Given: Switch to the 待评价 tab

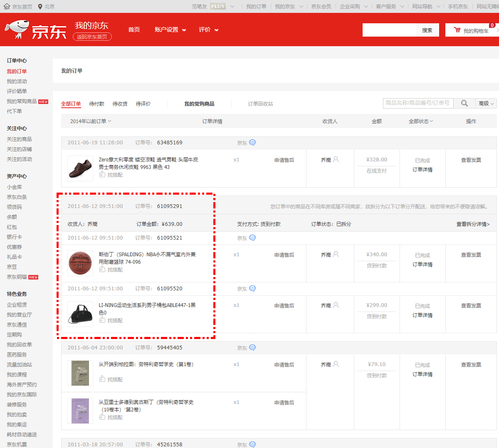Looking at the screenshot, I should click(143, 104).
